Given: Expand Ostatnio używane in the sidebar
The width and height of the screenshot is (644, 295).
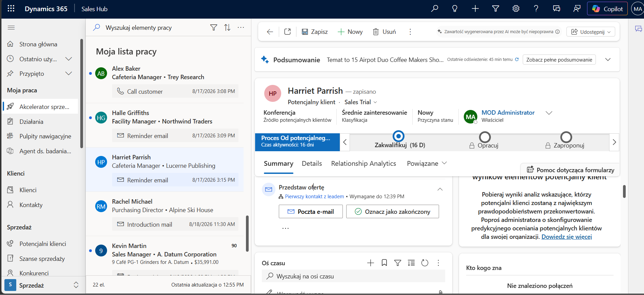Looking at the screenshot, I should click(x=68, y=59).
